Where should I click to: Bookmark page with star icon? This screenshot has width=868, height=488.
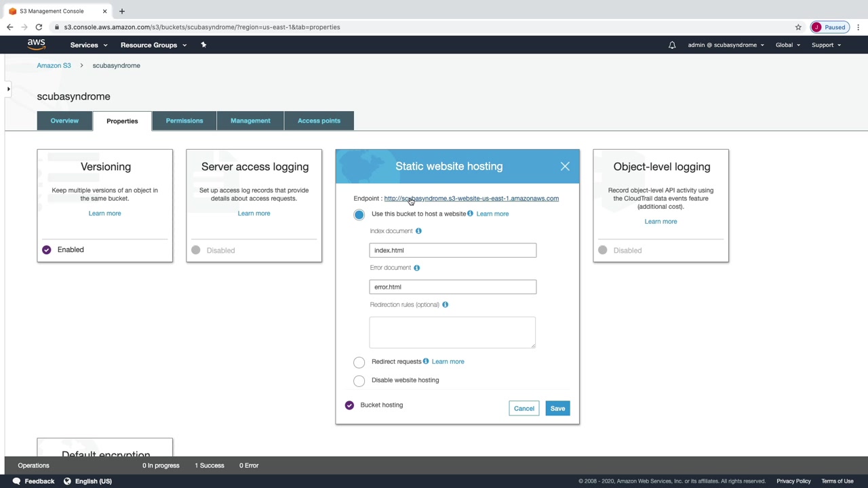(798, 27)
